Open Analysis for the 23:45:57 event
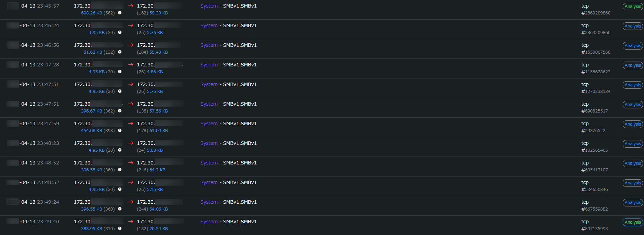 click(633, 7)
